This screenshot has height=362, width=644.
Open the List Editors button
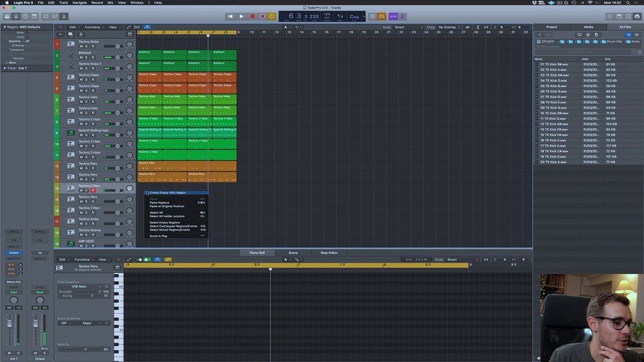coord(610,16)
